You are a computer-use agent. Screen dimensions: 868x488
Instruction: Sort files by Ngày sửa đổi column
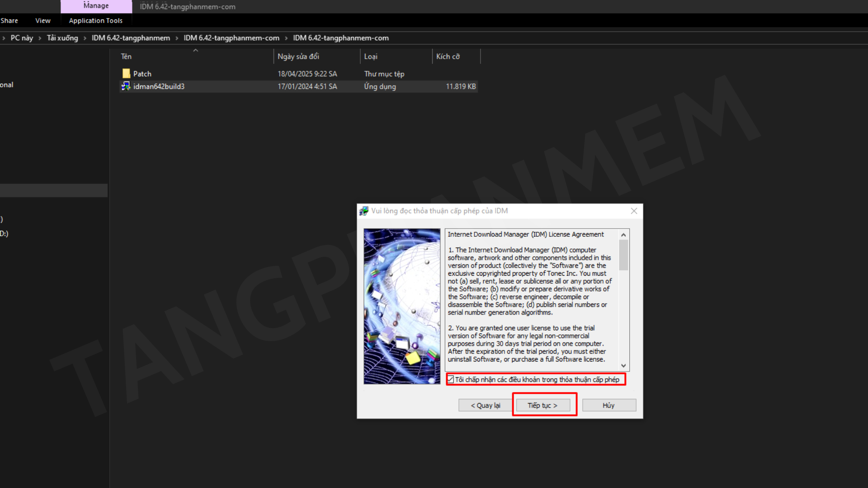click(298, 56)
